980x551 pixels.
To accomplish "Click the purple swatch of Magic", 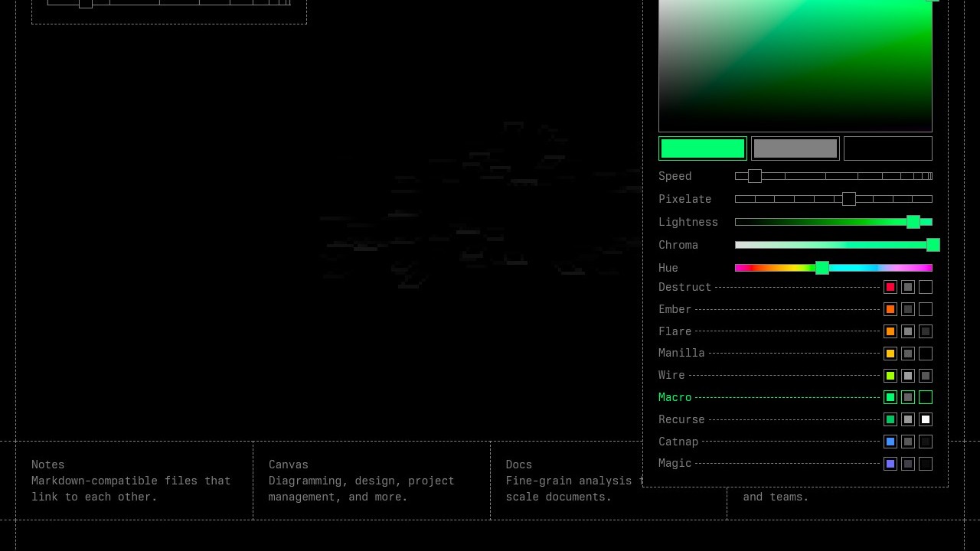I will point(890,464).
